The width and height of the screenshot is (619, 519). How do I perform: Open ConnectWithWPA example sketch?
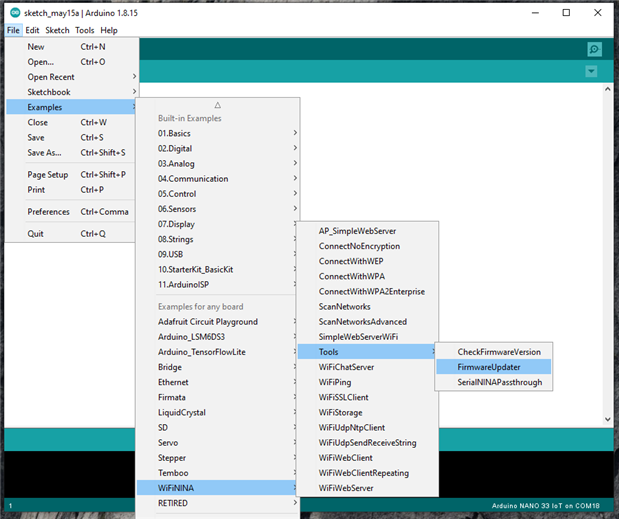351,276
